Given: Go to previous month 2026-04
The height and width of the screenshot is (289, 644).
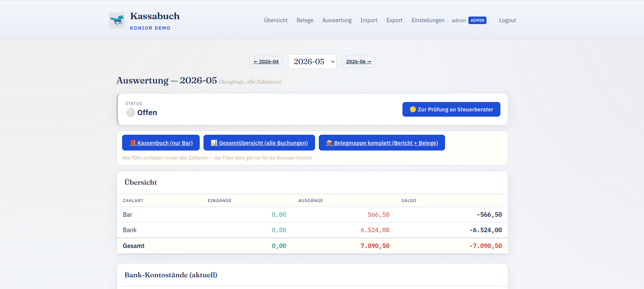Looking at the screenshot, I should pos(266,62).
